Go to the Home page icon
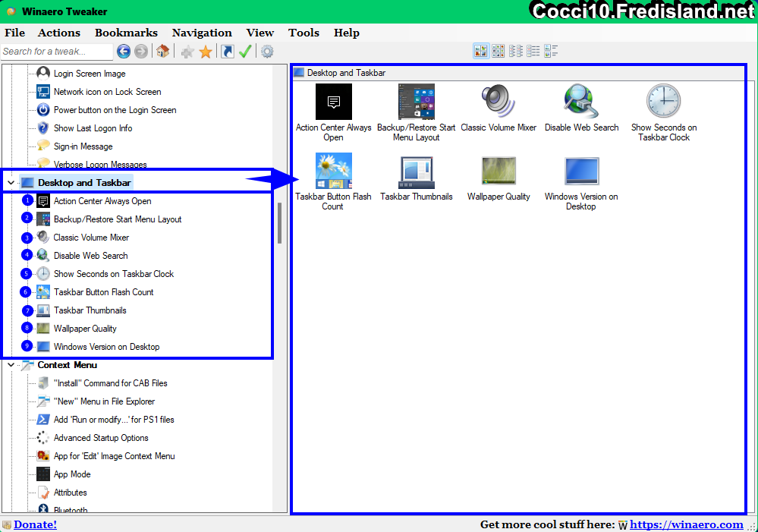 163,51
